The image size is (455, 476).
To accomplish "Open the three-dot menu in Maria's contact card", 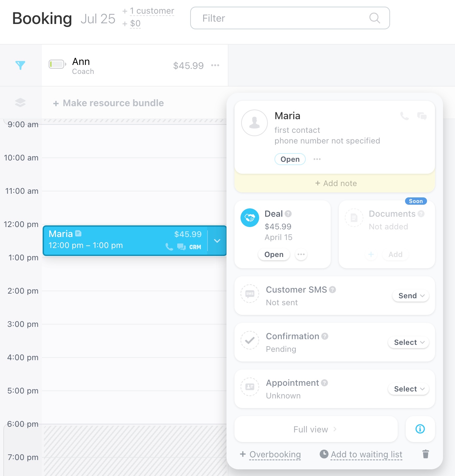I will tap(317, 159).
